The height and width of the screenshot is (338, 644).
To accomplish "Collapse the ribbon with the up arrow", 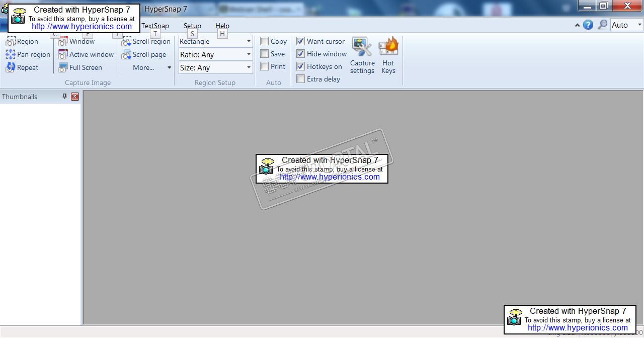I will 577,25.
